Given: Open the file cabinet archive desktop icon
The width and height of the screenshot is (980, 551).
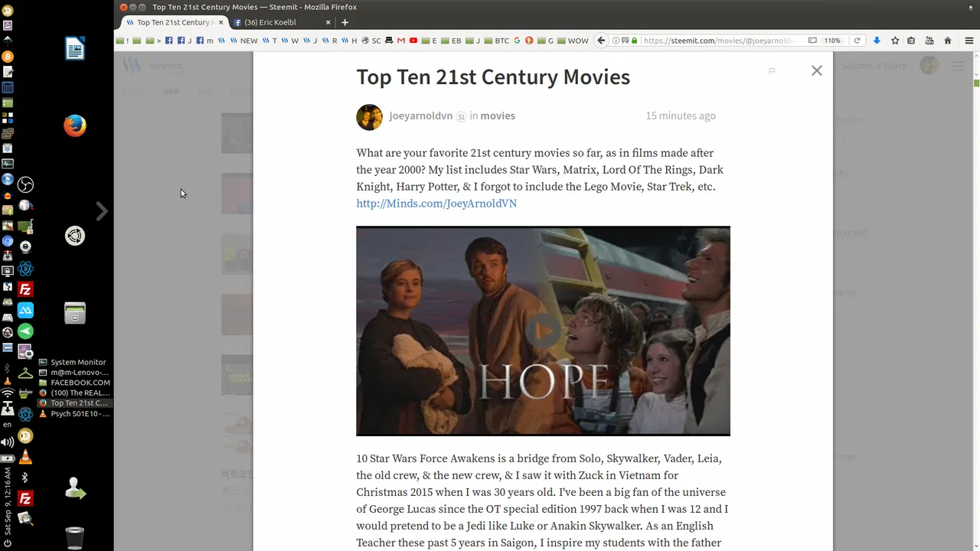Looking at the screenshot, I should click(75, 312).
